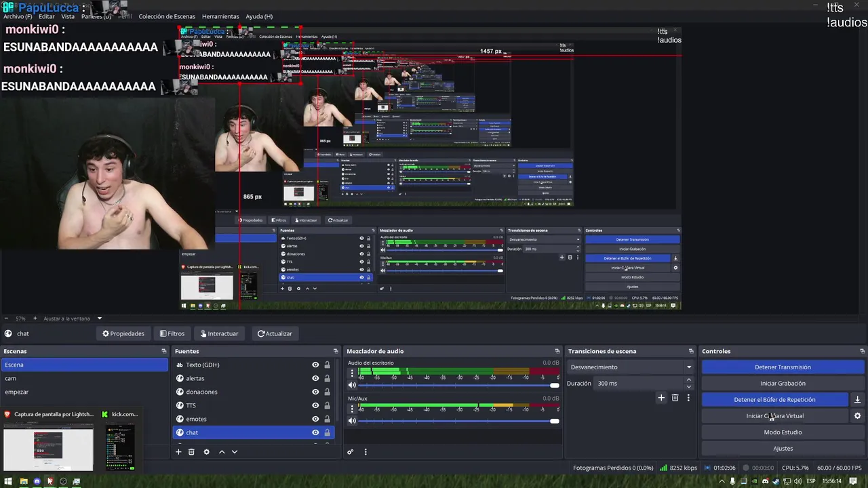
Task: Open File Explorer from taskbar
Action: (x=24, y=481)
